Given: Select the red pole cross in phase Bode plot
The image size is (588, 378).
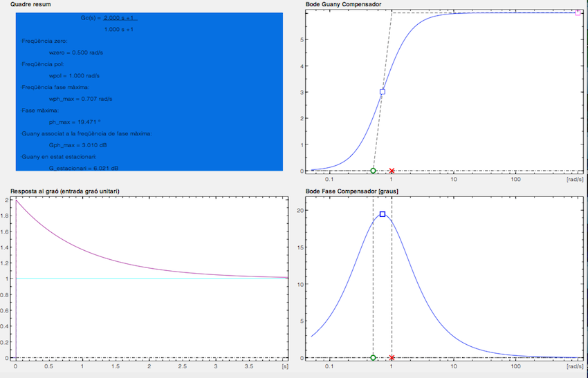Looking at the screenshot, I should [392, 357].
